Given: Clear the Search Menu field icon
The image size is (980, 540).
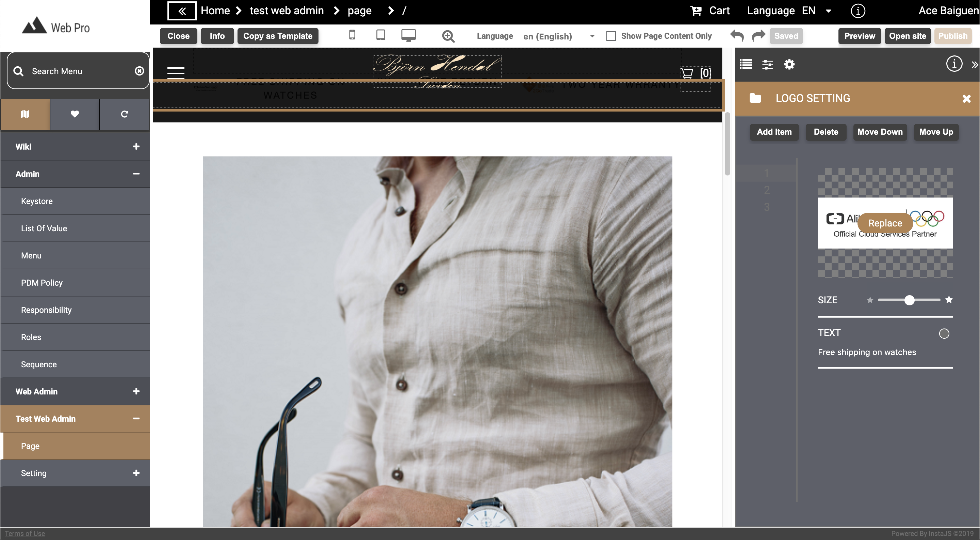Looking at the screenshot, I should point(139,71).
